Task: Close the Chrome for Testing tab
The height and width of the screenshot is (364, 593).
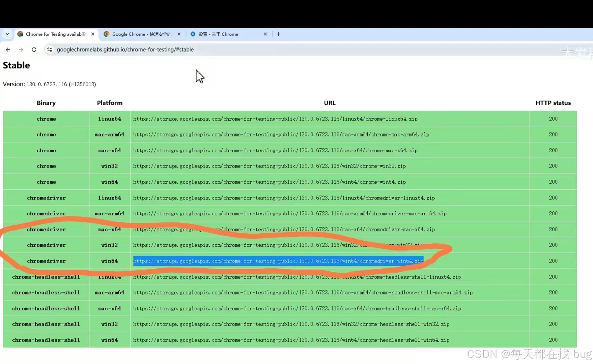Action: coord(93,34)
